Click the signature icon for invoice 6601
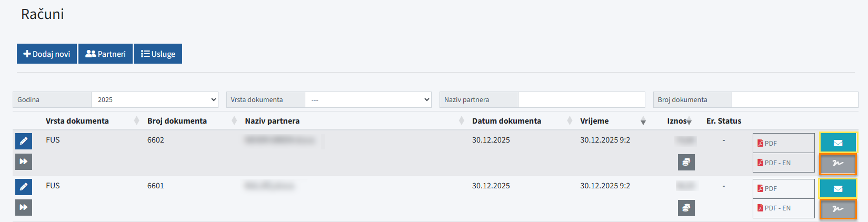Screen dimensions: 868x222 coord(837,209)
